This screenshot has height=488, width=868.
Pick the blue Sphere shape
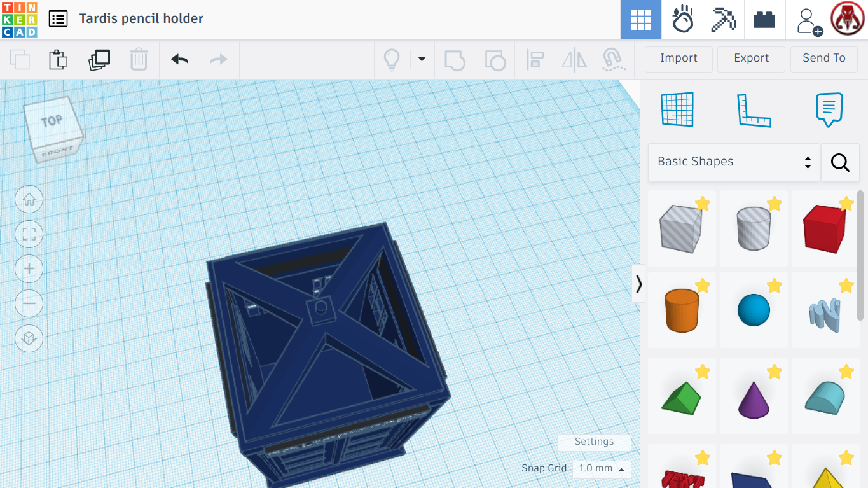(x=754, y=310)
